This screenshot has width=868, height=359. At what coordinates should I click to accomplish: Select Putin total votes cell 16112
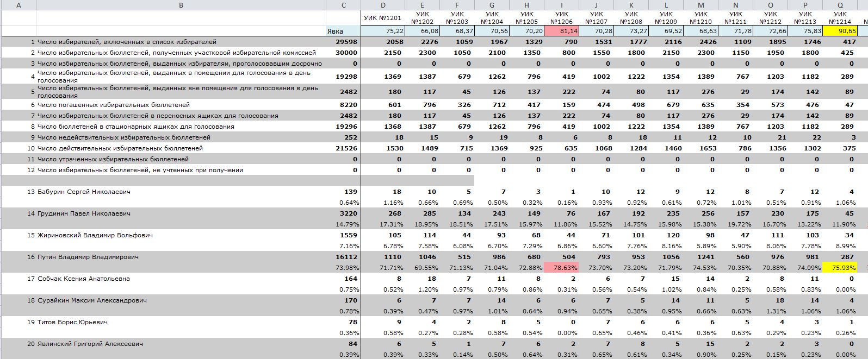click(x=343, y=257)
